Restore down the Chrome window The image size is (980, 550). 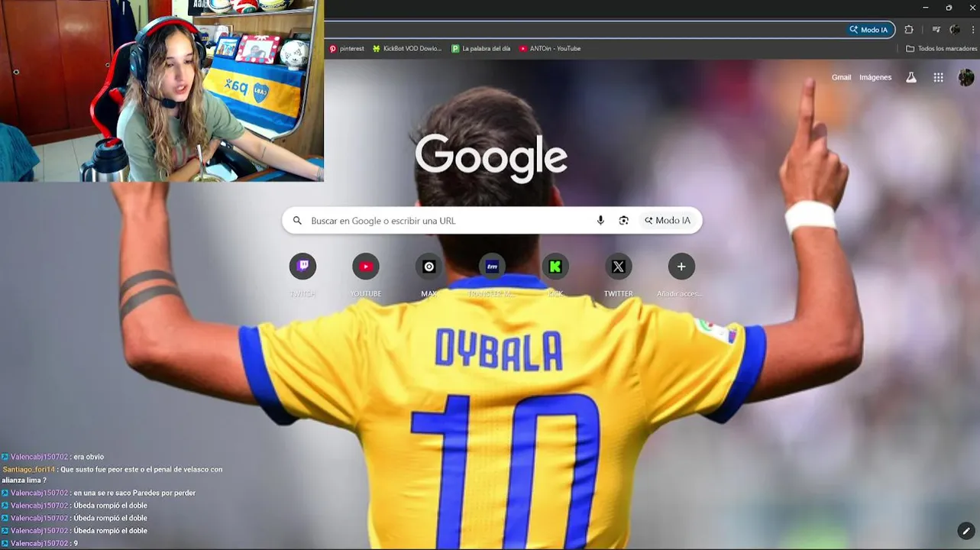point(949,8)
